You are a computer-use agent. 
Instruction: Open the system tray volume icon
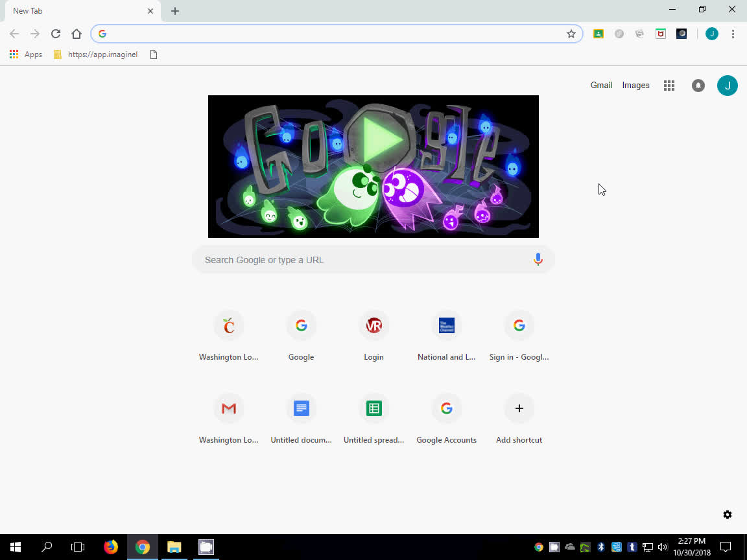point(663,547)
